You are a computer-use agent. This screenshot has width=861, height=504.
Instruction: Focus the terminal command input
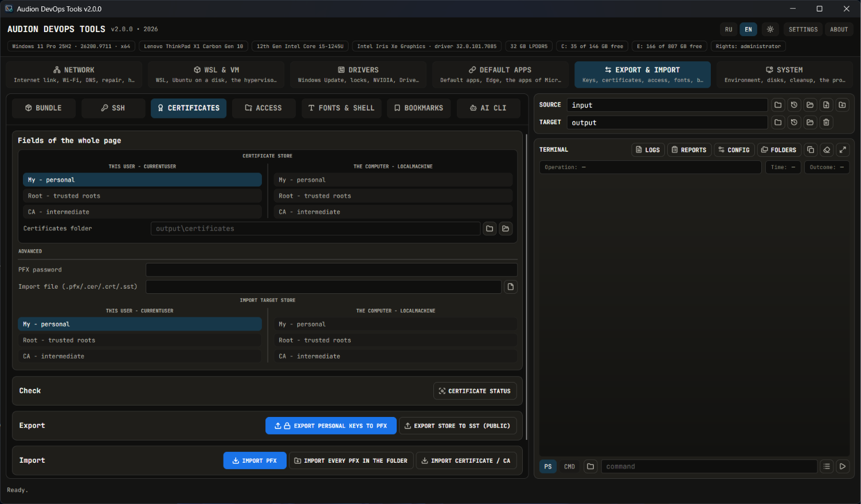click(x=709, y=466)
